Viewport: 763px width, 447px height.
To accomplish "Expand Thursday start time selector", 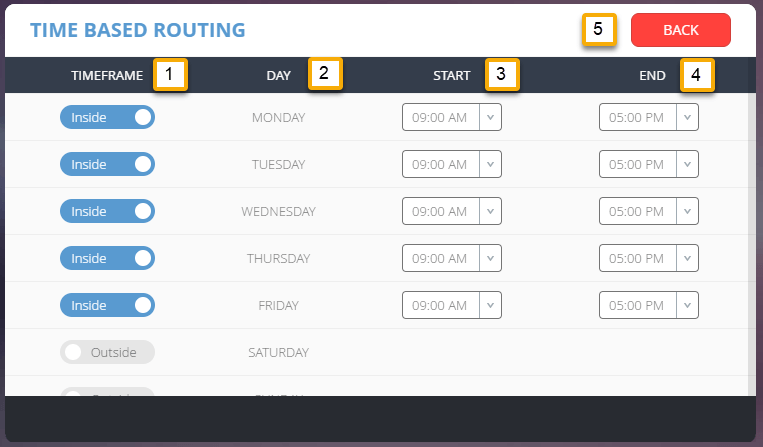I will [490, 258].
